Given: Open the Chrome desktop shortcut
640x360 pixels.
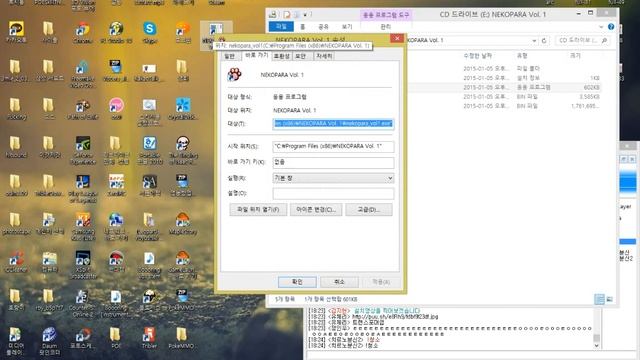Looking at the screenshot, I should 83,31.
